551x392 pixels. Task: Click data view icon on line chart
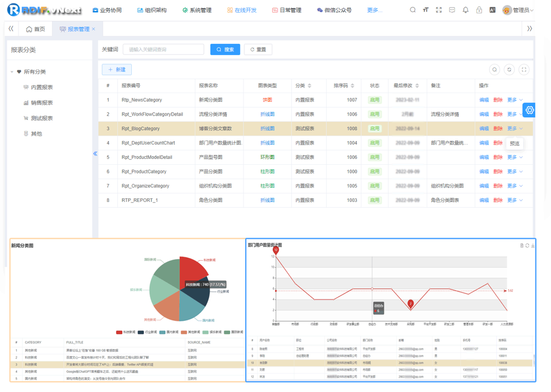coord(522,246)
